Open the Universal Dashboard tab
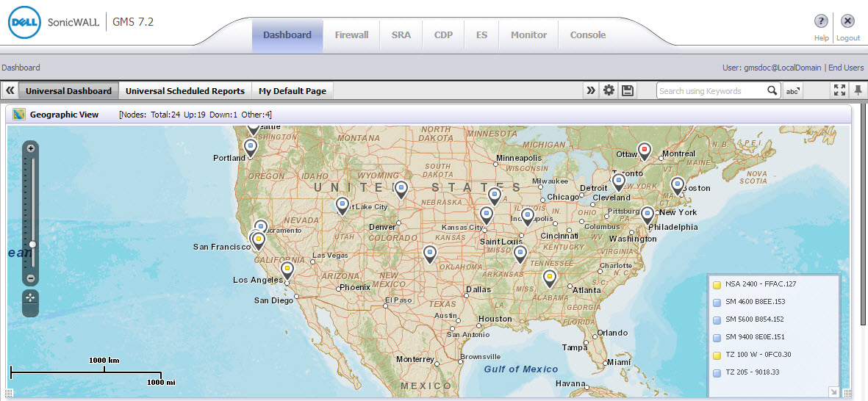Viewport: 868px width, 401px height. pos(68,91)
